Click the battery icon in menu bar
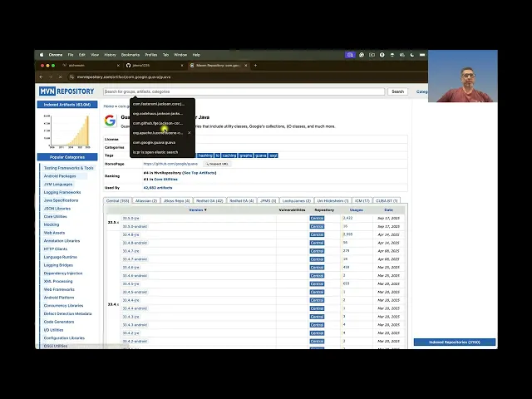 422,55
